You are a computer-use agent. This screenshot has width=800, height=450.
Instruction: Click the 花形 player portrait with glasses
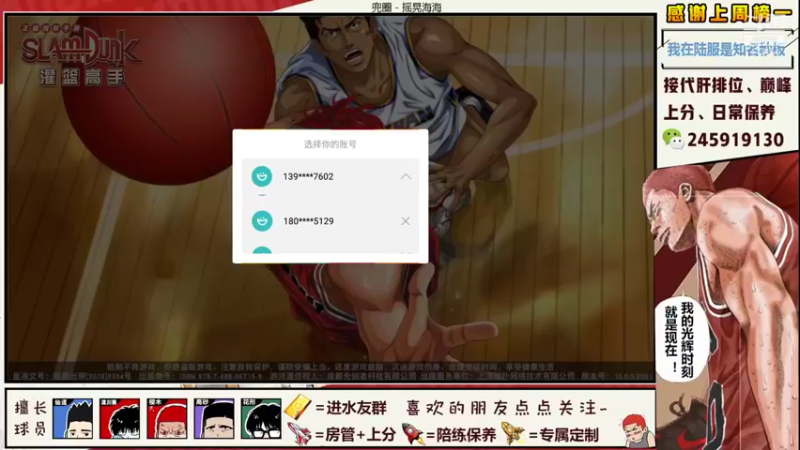261,418
